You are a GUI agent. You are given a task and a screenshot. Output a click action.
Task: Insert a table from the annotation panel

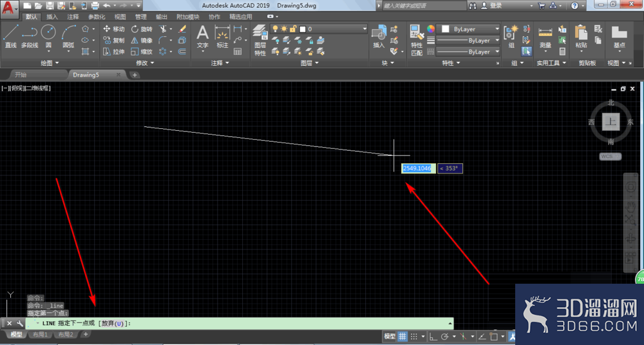click(x=238, y=52)
